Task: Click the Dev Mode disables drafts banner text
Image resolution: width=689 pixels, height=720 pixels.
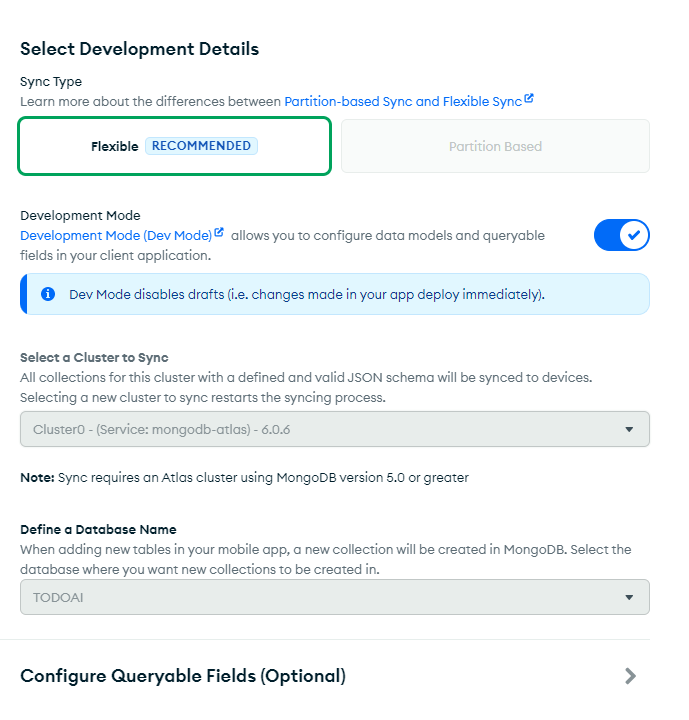Action: tap(307, 294)
